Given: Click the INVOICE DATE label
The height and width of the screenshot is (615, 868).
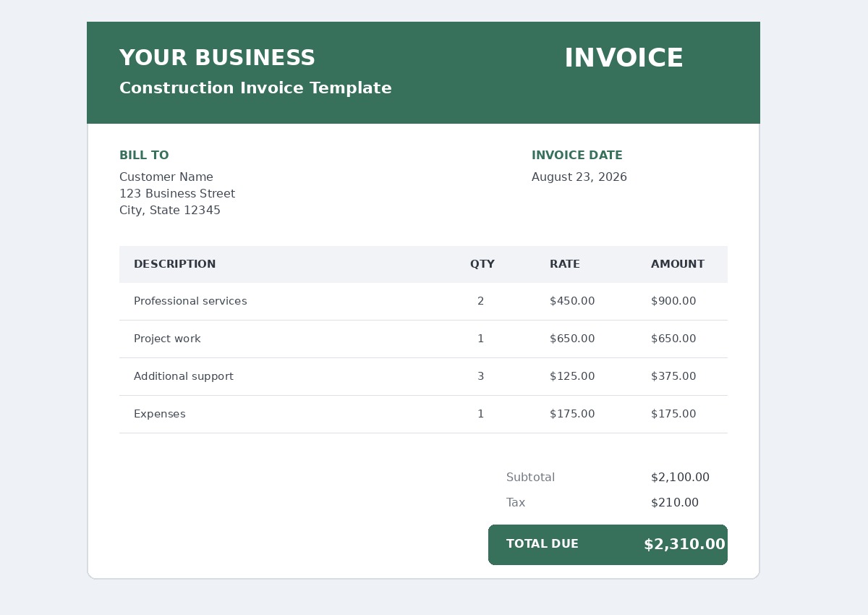Looking at the screenshot, I should click(577, 156).
